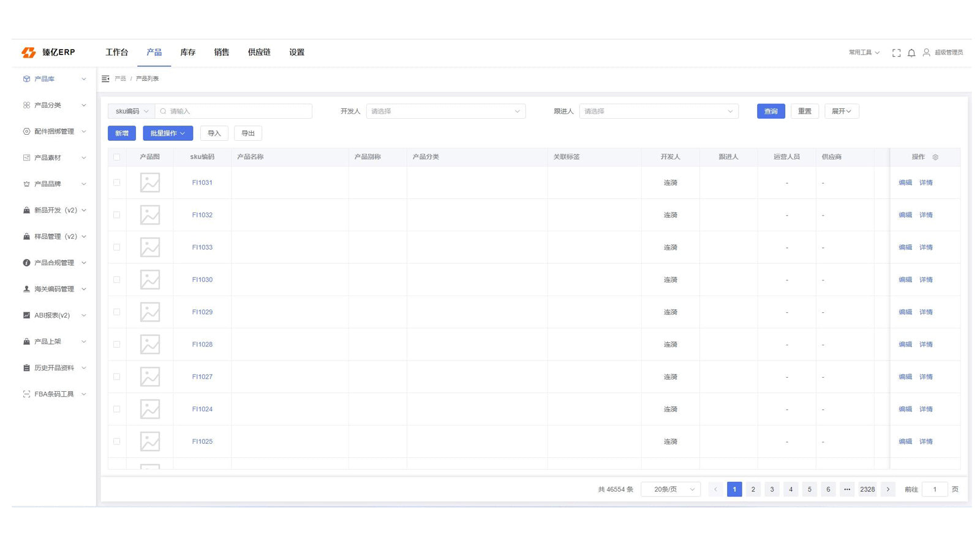Image resolution: width=980 pixels, height=551 pixels.
Task: Open product image placeholder for FI1027
Action: (x=150, y=377)
